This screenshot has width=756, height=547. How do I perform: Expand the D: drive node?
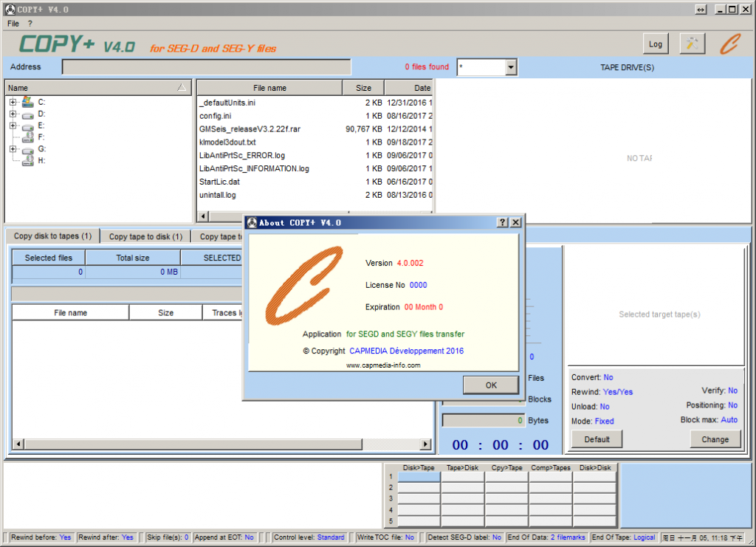tap(13, 114)
